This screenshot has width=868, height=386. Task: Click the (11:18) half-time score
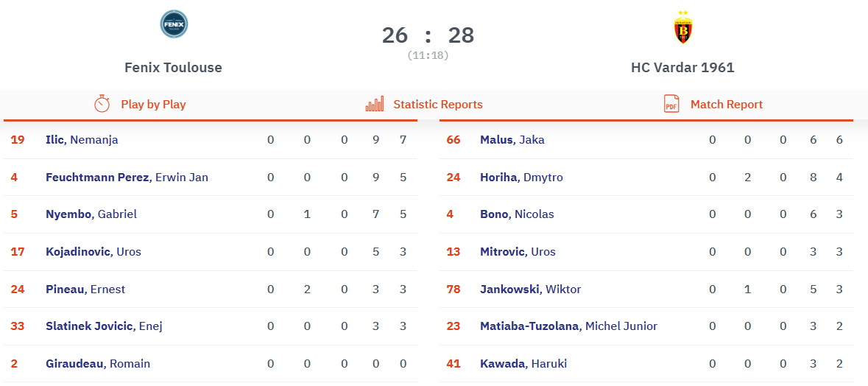tap(428, 55)
